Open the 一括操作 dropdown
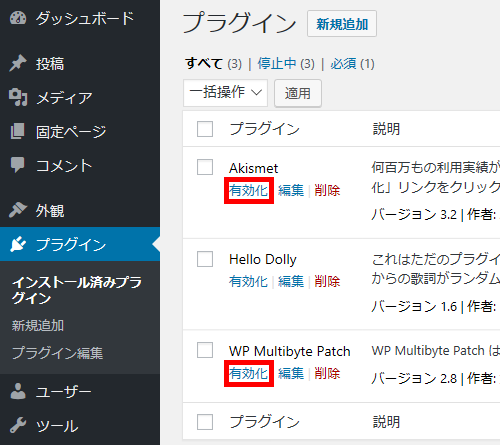The image size is (500, 445). 225,93
